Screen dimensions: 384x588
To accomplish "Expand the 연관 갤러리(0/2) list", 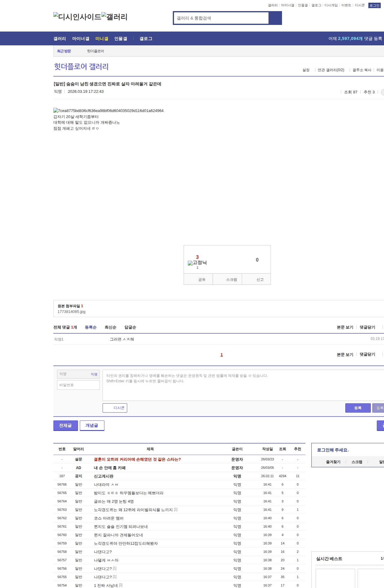I will tap(331, 70).
